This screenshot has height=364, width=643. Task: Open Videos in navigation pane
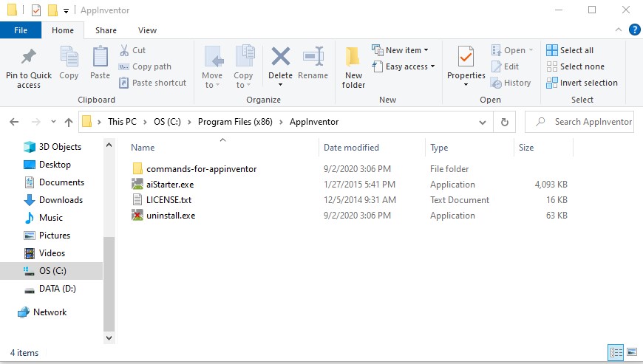52,253
